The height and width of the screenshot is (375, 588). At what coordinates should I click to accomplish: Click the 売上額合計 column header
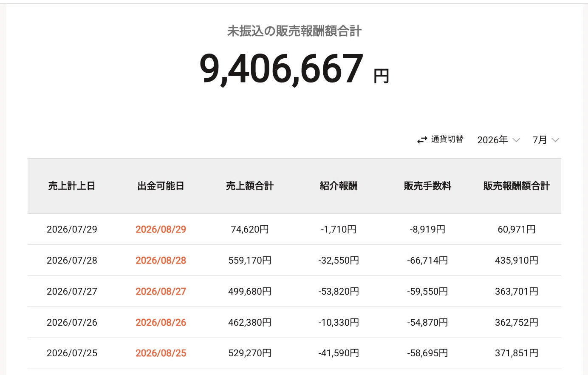click(x=250, y=186)
